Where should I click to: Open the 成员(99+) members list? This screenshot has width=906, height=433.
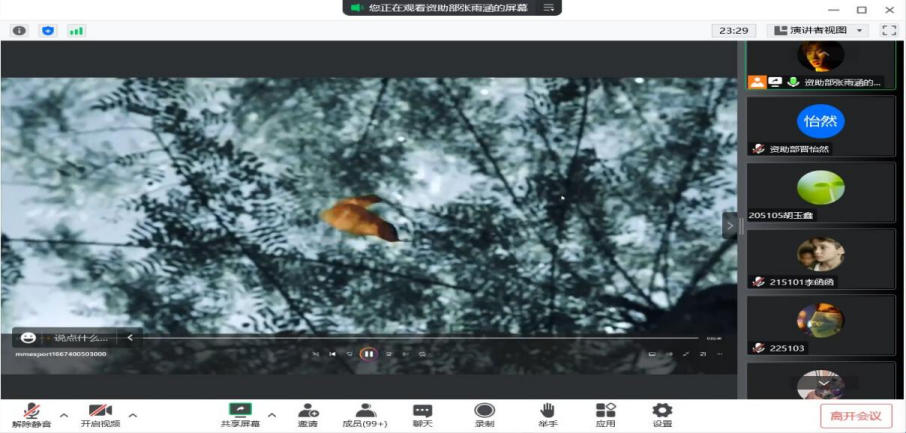point(365,415)
